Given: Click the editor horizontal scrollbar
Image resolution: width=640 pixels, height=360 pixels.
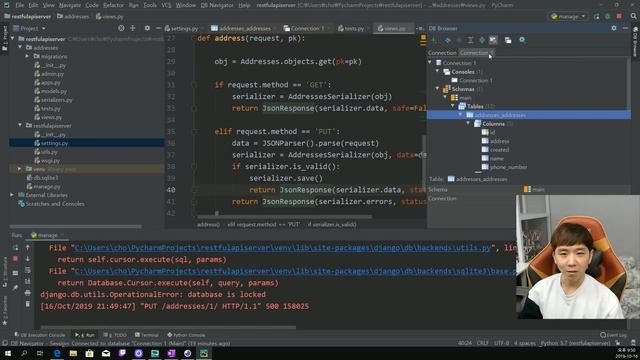Looking at the screenshot, I should point(284,217).
